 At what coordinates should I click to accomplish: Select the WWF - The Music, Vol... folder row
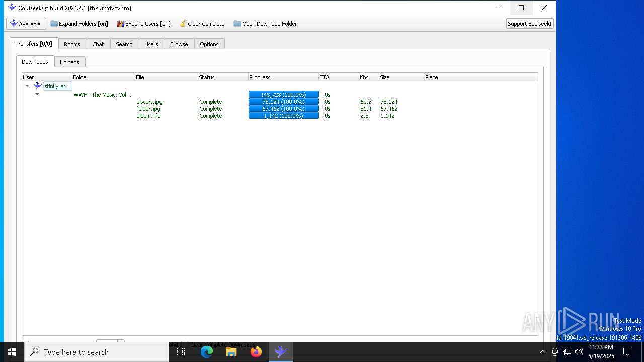103,95
